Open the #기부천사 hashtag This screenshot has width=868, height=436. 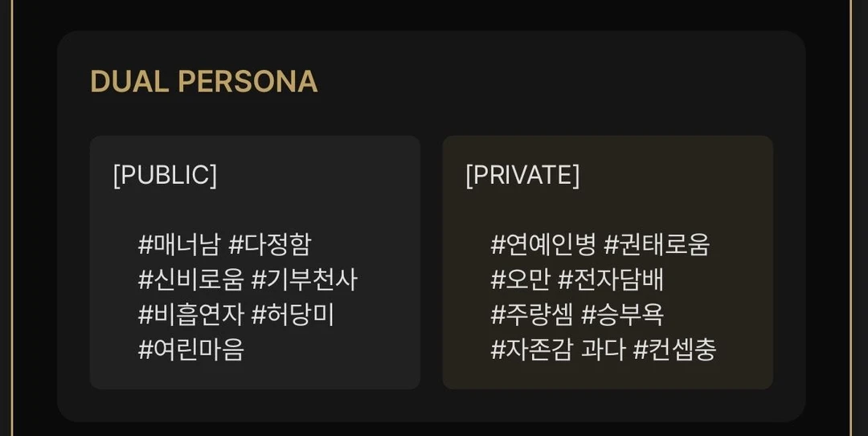pos(304,279)
